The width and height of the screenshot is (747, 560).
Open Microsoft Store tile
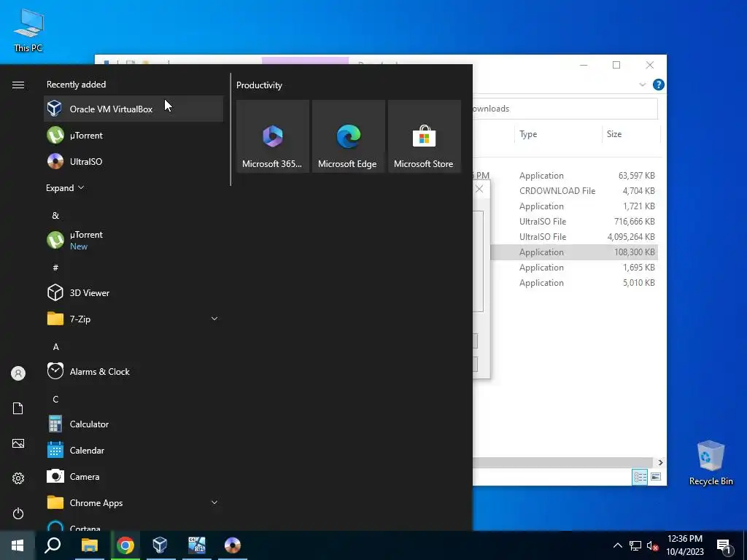pos(424,136)
